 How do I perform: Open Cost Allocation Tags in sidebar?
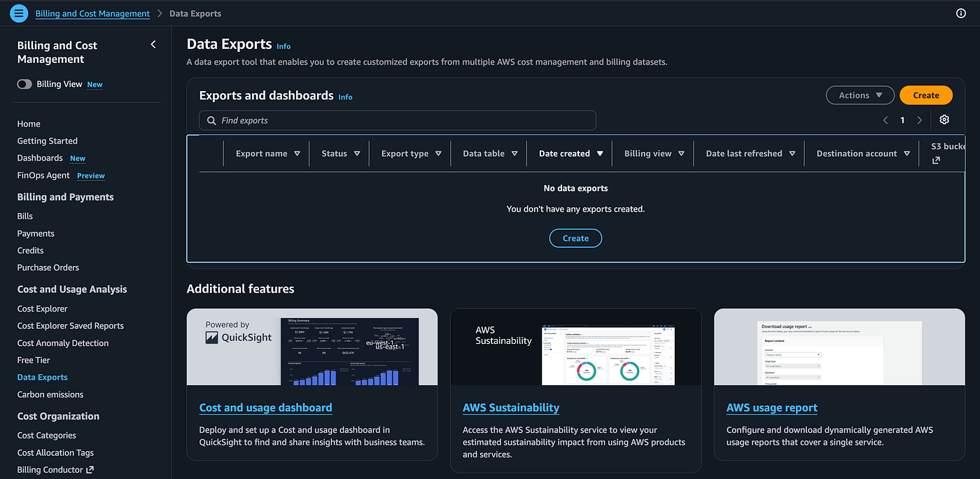pyautogui.click(x=55, y=453)
